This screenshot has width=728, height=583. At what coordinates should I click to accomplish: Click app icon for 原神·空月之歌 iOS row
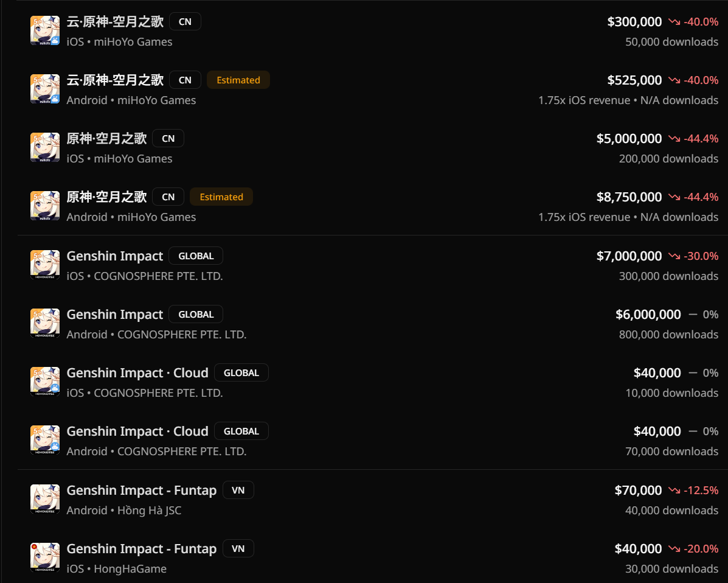pyautogui.click(x=45, y=148)
